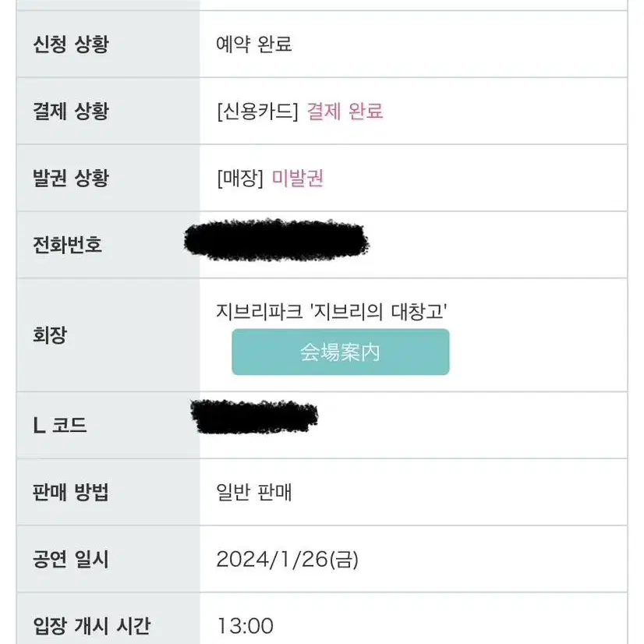Click the date 2024/1/26(금)

(x=287, y=559)
